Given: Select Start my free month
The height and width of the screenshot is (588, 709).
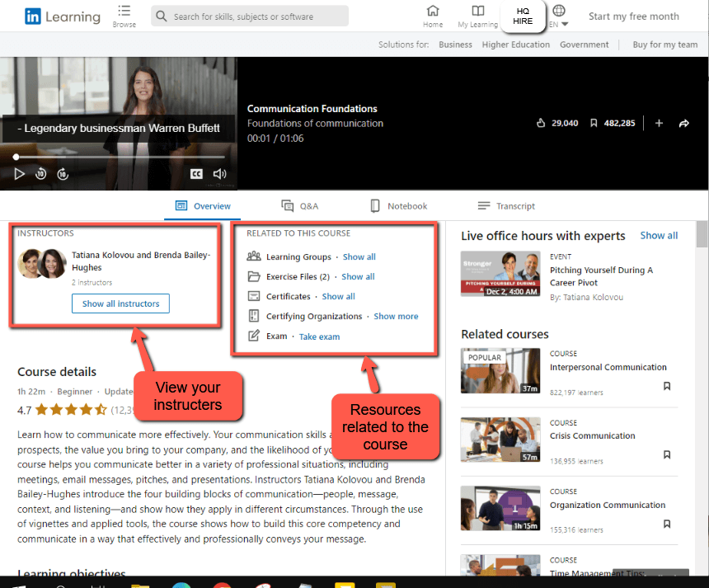Looking at the screenshot, I should point(633,16).
